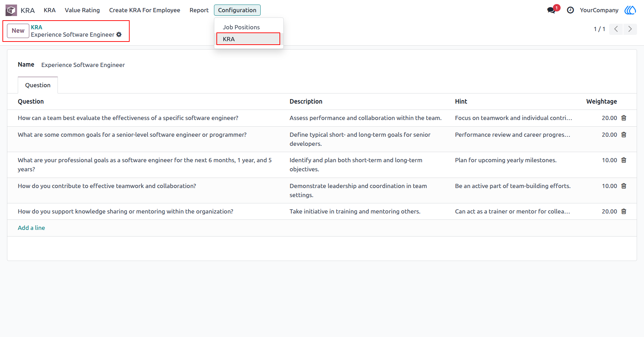The width and height of the screenshot is (644, 337).
Task: Click the Add a line link
Action: 31,228
